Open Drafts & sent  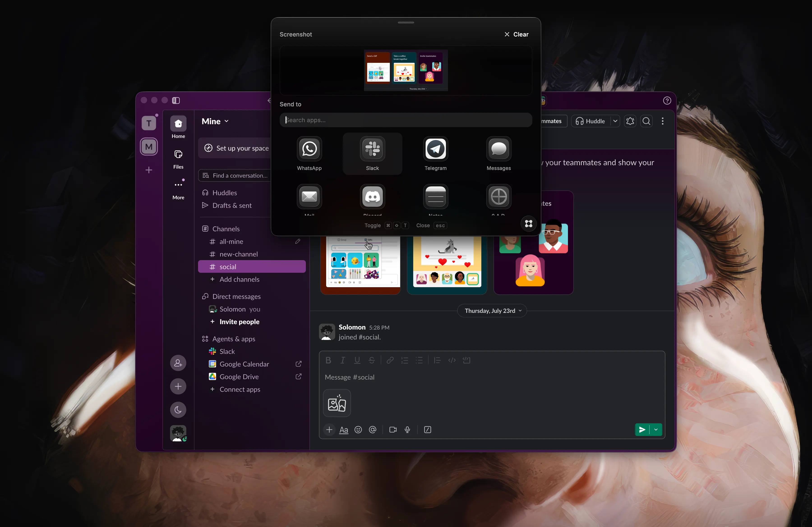point(232,205)
